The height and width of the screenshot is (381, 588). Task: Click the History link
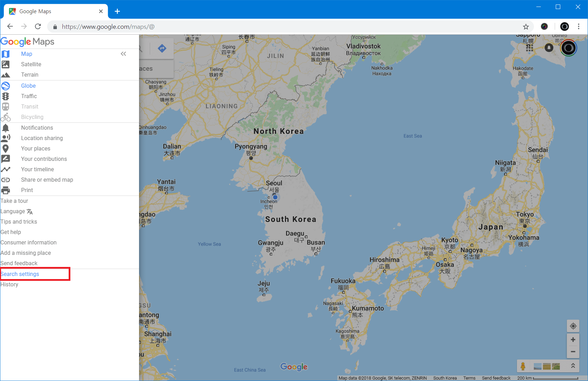coord(9,285)
